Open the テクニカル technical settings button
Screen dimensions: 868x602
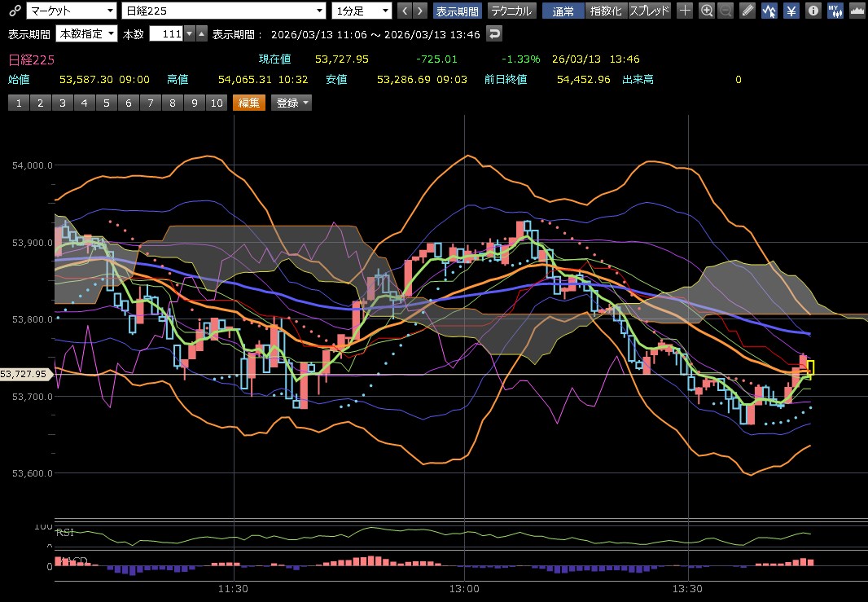tap(510, 11)
